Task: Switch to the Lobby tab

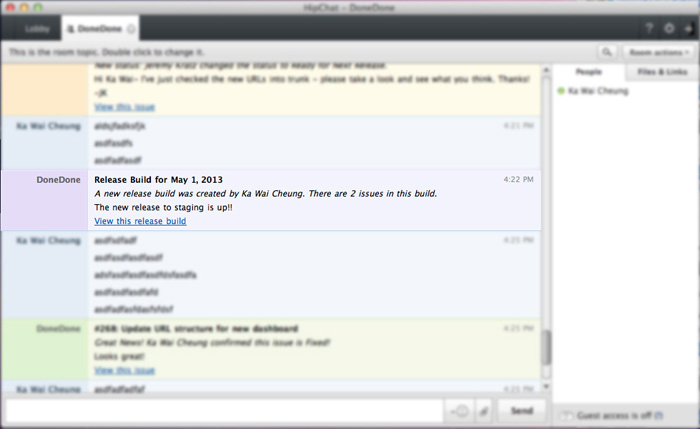Action: tap(37, 29)
